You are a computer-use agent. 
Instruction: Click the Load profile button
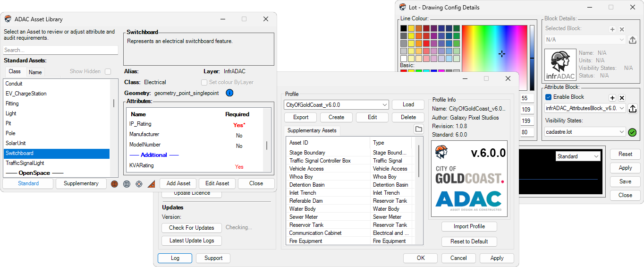[408, 104]
